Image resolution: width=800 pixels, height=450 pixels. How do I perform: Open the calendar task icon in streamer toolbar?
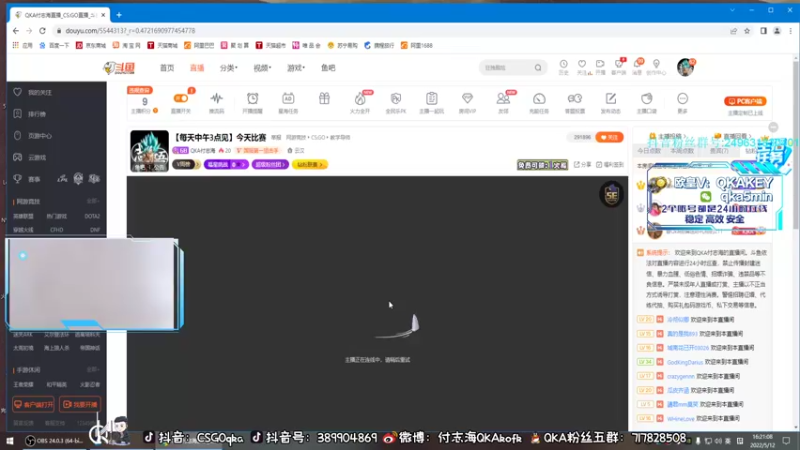click(x=288, y=98)
